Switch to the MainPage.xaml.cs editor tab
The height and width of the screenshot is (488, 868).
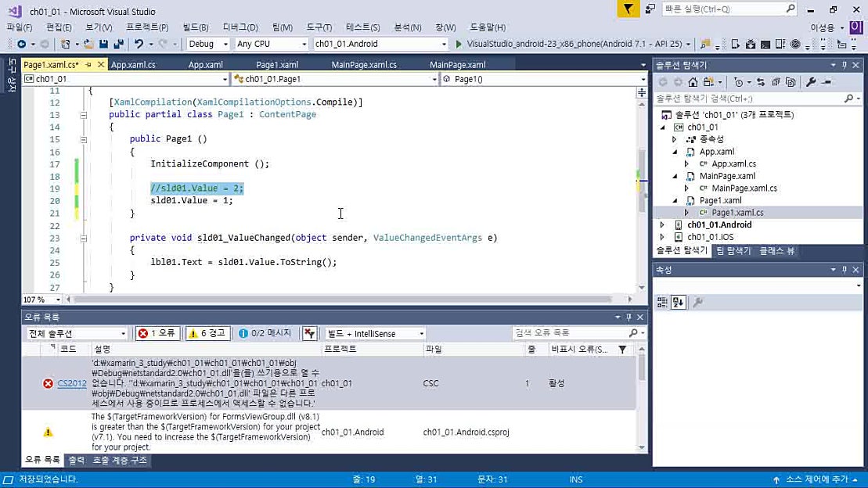(363, 65)
